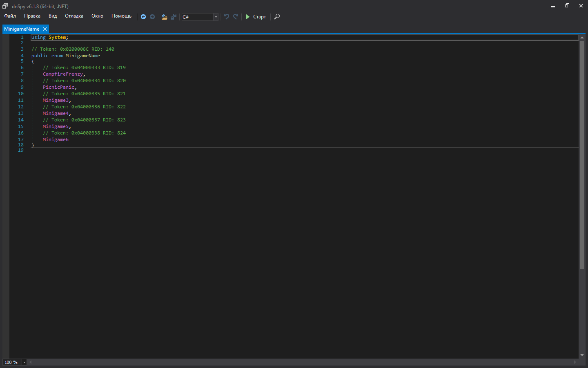Open the Вид menu
This screenshot has width=588, height=368.
click(x=53, y=16)
